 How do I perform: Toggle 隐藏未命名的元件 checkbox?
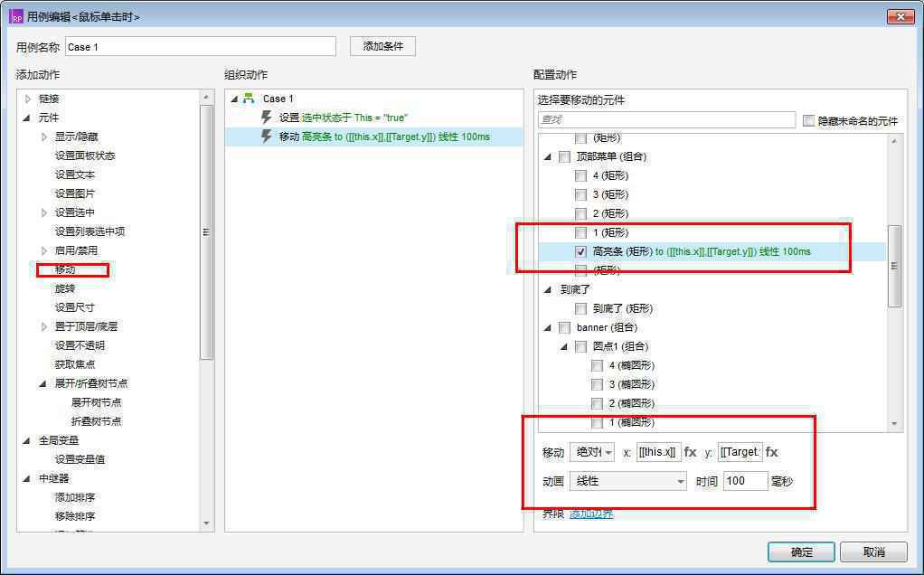pos(808,120)
